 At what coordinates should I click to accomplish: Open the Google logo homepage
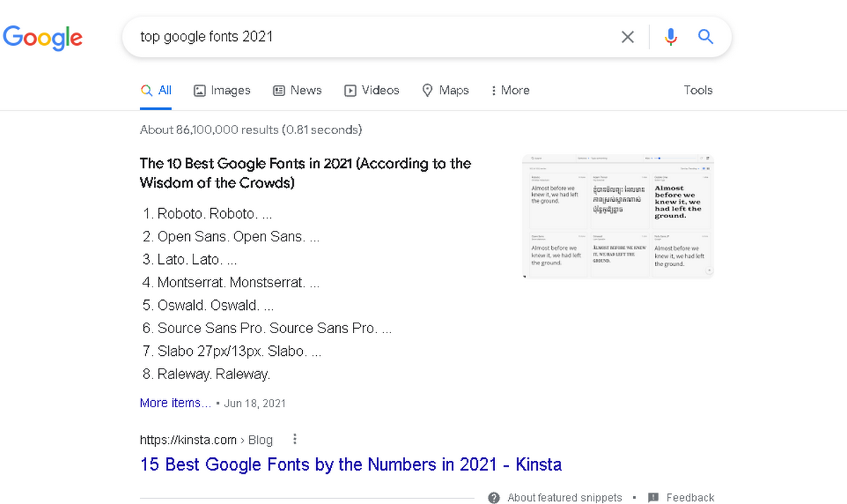click(x=43, y=37)
